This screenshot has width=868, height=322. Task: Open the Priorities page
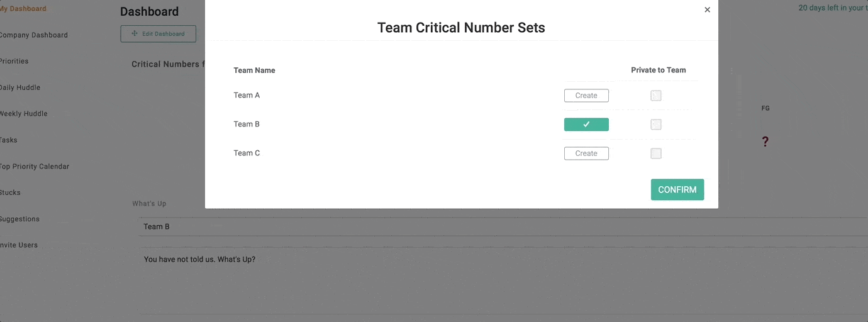14,62
